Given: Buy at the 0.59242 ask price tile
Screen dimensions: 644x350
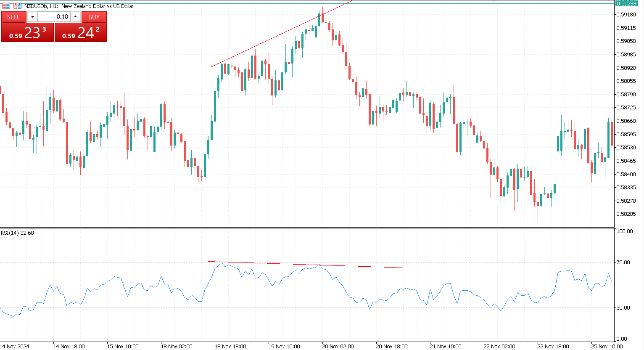Looking at the screenshot, I should click(81, 33).
